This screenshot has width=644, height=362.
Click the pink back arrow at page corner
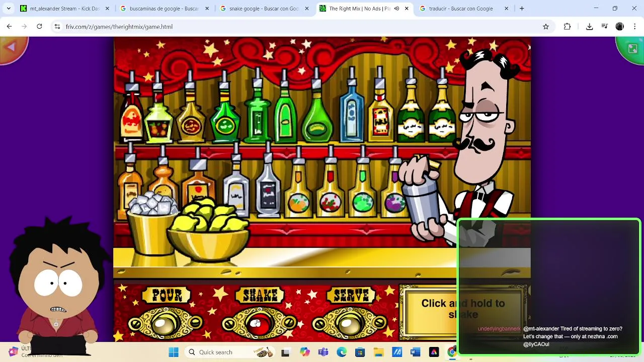click(x=11, y=48)
